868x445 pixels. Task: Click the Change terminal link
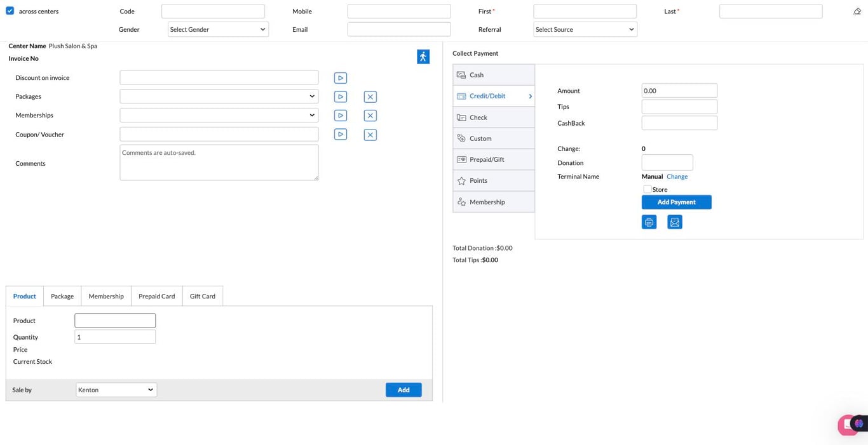pos(677,176)
